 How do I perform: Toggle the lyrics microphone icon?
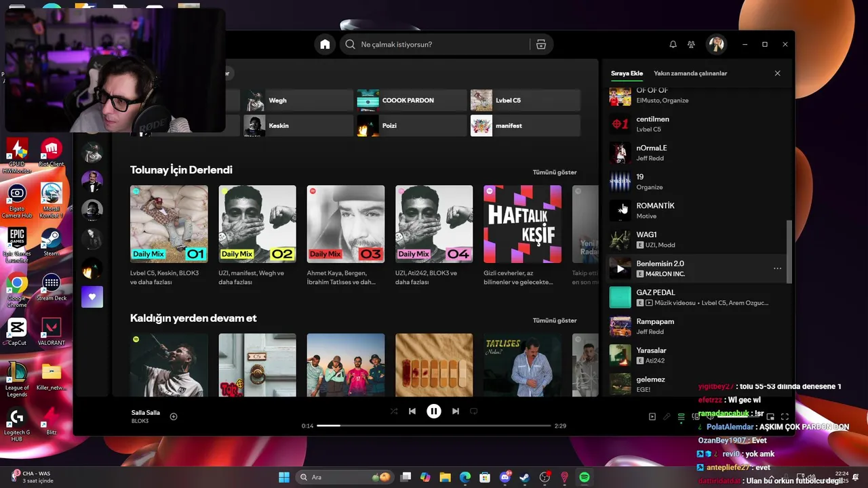click(x=667, y=417)
